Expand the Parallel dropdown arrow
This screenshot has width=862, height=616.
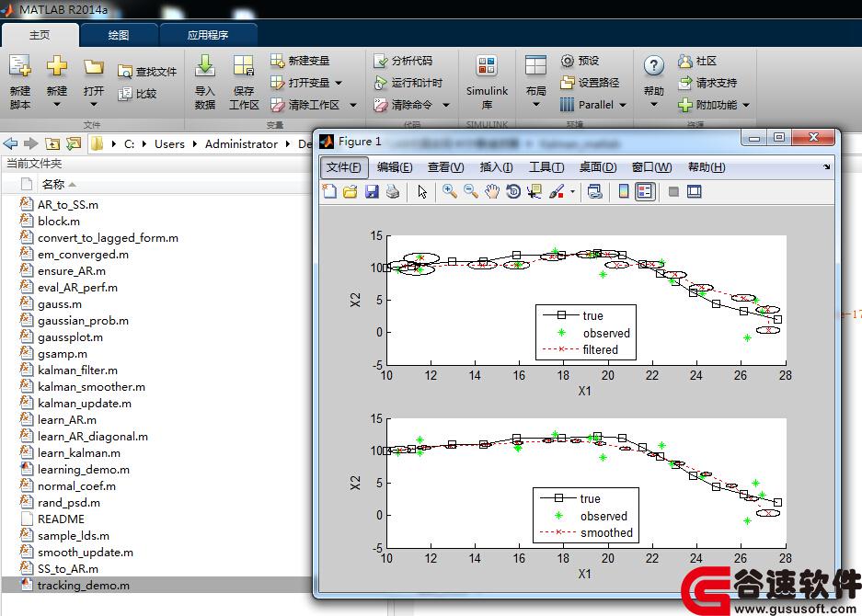[622, 105]
